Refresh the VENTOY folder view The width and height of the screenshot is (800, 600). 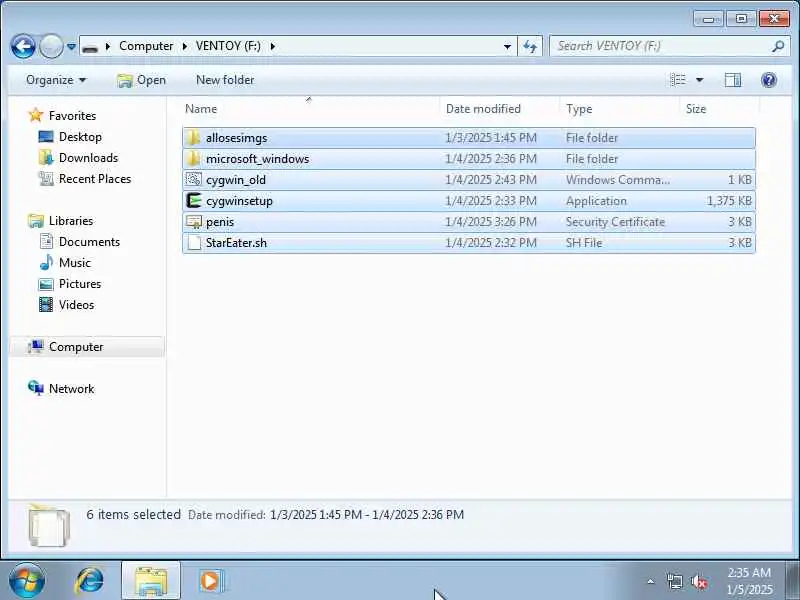(530, 46)
